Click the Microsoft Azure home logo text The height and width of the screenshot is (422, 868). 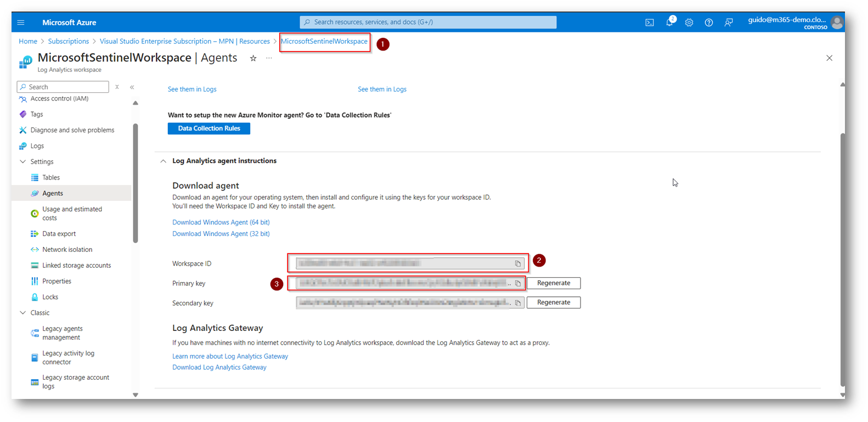tap(69, 22)
